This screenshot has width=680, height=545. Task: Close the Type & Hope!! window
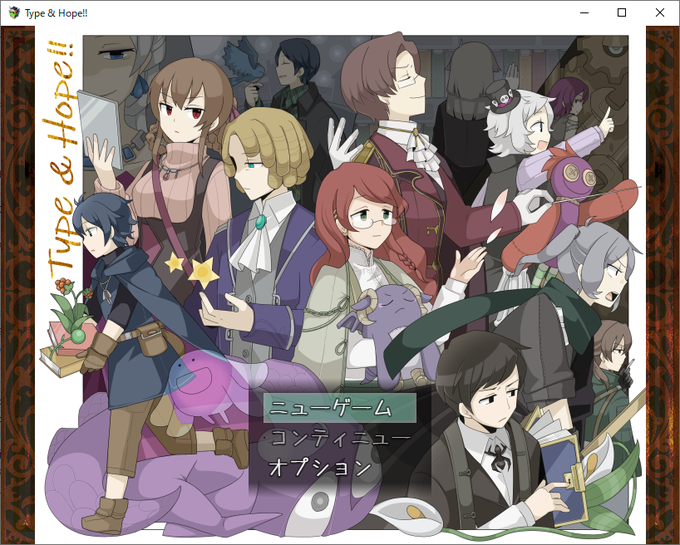click(660, 13)
